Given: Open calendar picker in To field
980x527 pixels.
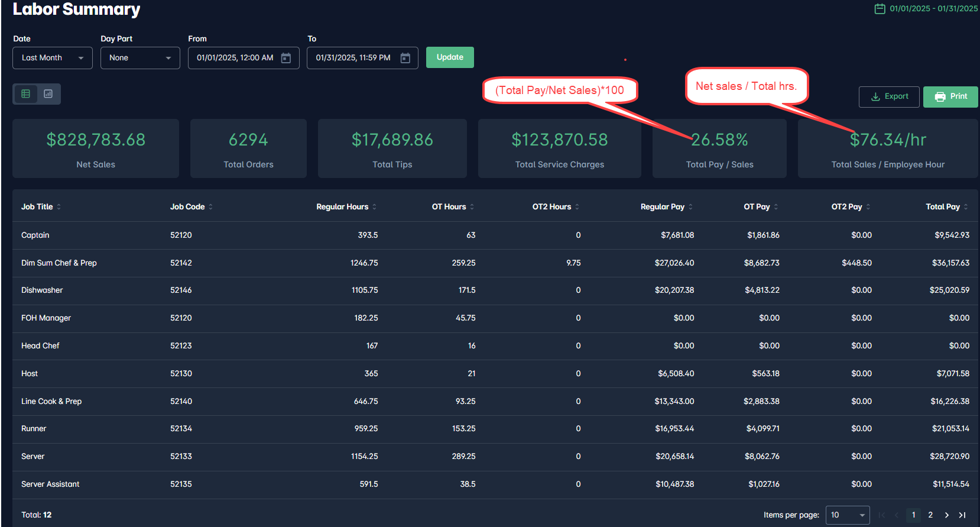Looking at the screenshot, I should [405, 58].
